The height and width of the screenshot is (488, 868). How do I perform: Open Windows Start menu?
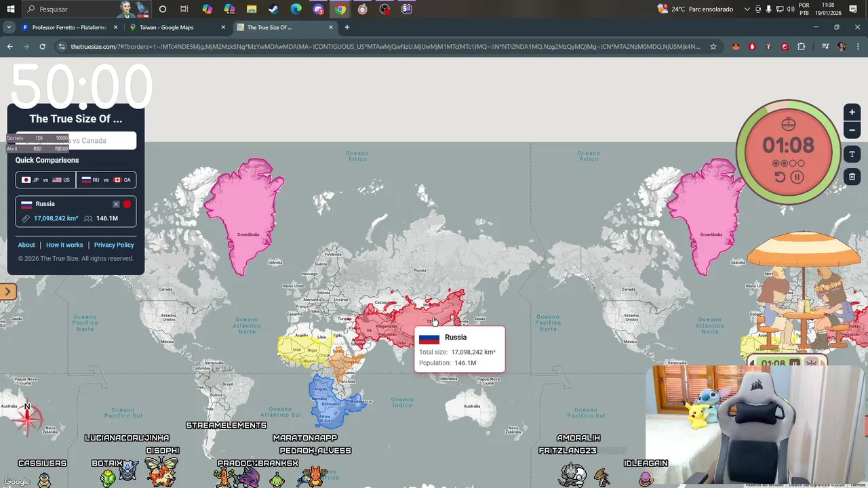pyautogui.click(x=10, y=9)
